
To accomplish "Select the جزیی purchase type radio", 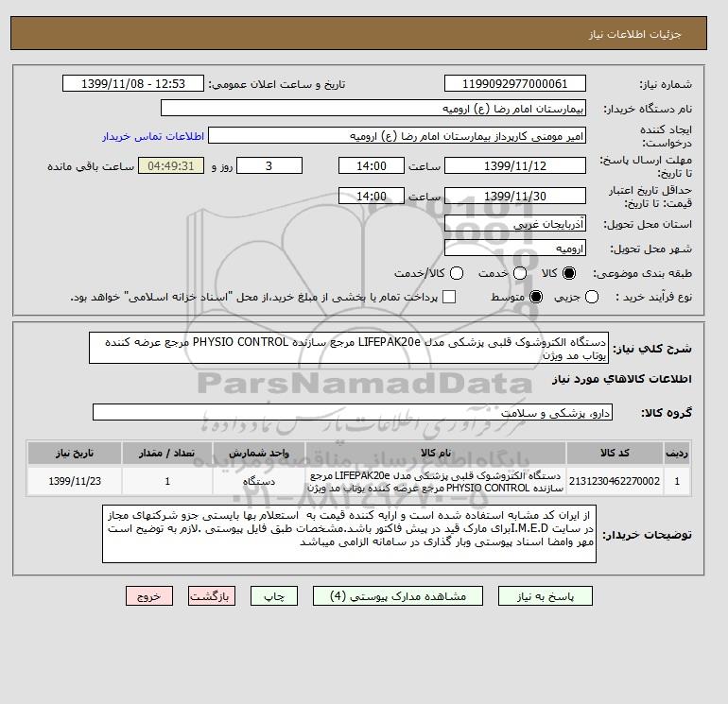I will coord(592,297).
